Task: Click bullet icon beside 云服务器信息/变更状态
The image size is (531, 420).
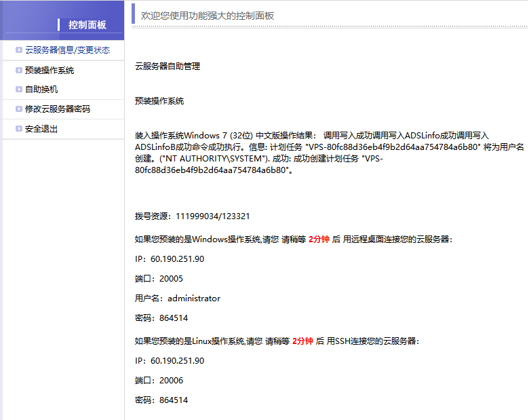Action: click(19, 50)
